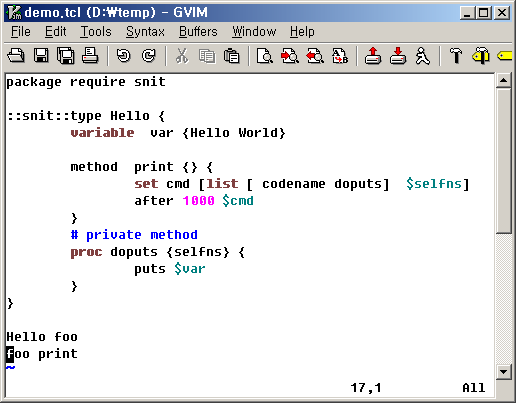The height and width of the screenshot is (403, 516).
Task: Click the scrollbar up arrow
Action: (503, 80)
